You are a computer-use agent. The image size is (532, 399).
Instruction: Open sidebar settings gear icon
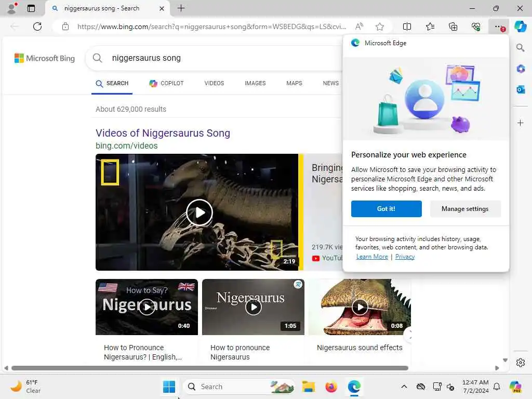click(521, 363)
